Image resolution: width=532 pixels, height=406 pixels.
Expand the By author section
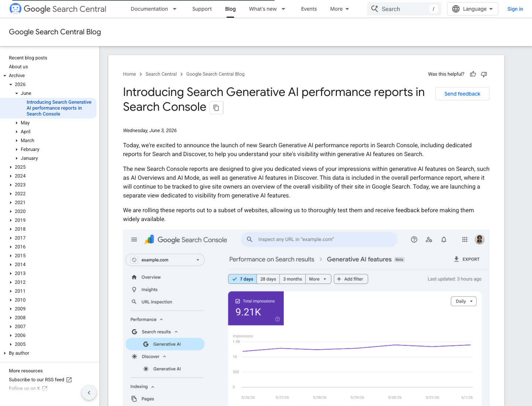[x=5, y=353]
